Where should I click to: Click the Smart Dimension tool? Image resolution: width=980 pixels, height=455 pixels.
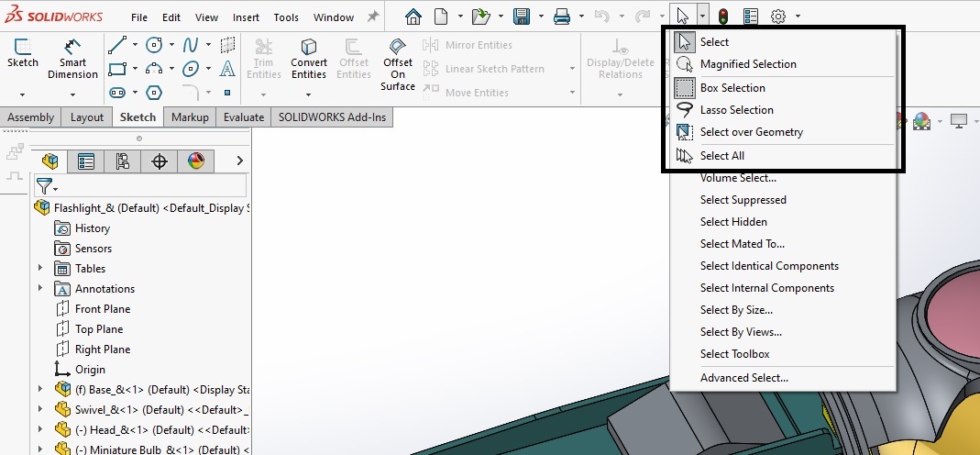(73, 59)
